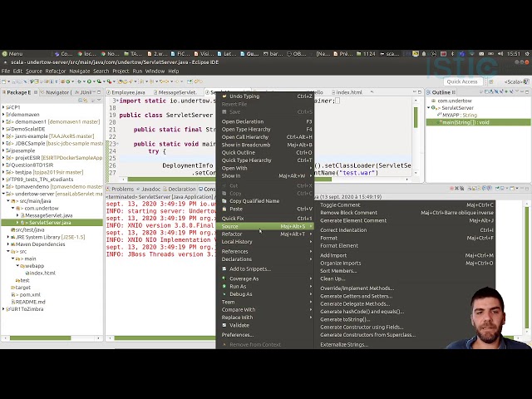
Task: Switch to the Employee.java editor tab
Action: point(127,92)
